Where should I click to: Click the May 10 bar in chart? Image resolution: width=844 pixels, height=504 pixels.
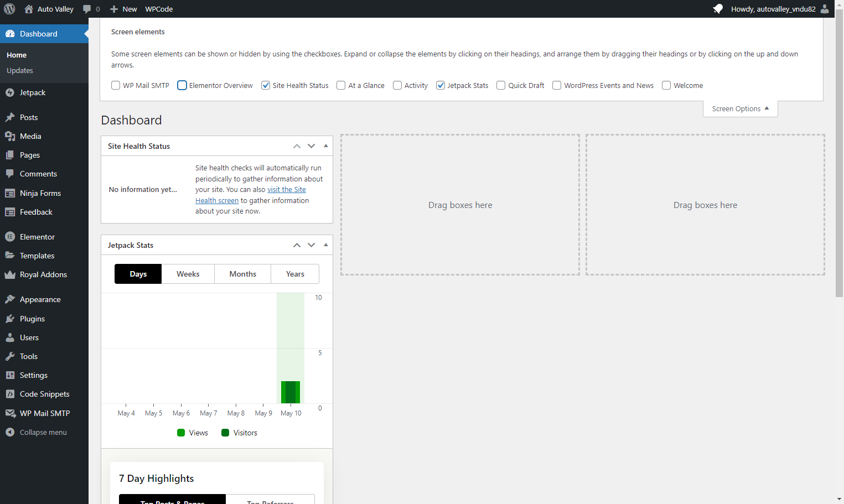pyautogui.click(x=291, y=392)
